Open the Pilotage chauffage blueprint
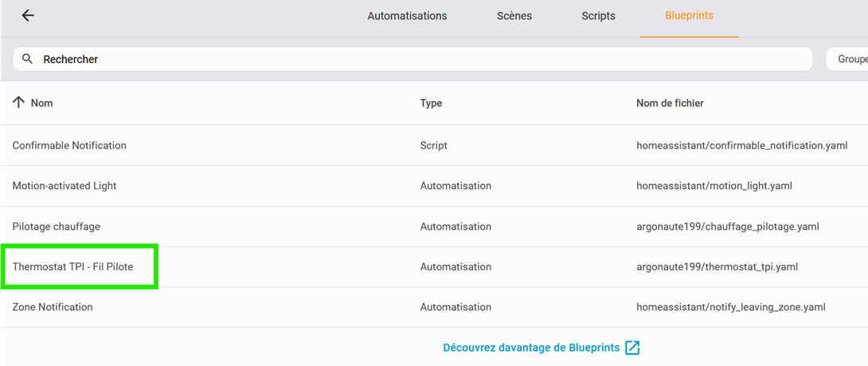This screenshot has height=366, width=868. [434, 226]
